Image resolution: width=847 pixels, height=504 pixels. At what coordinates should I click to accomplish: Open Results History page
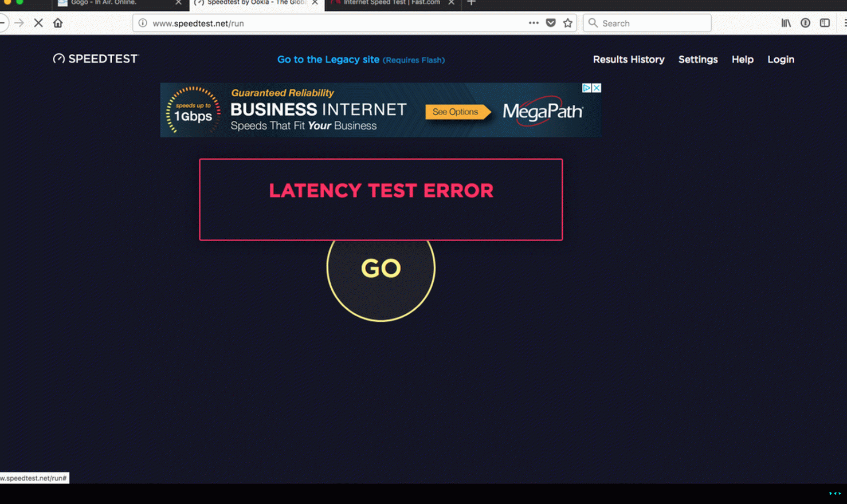point(629,60)
